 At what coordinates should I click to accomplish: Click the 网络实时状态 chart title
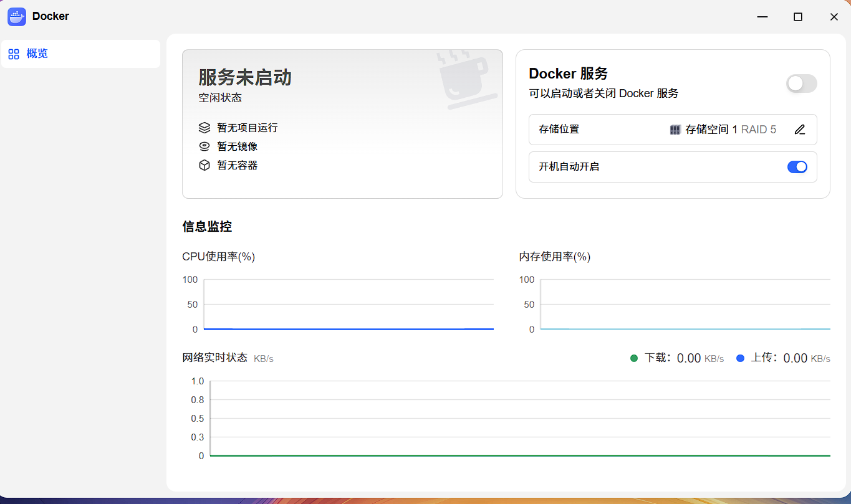pos(215,358)
